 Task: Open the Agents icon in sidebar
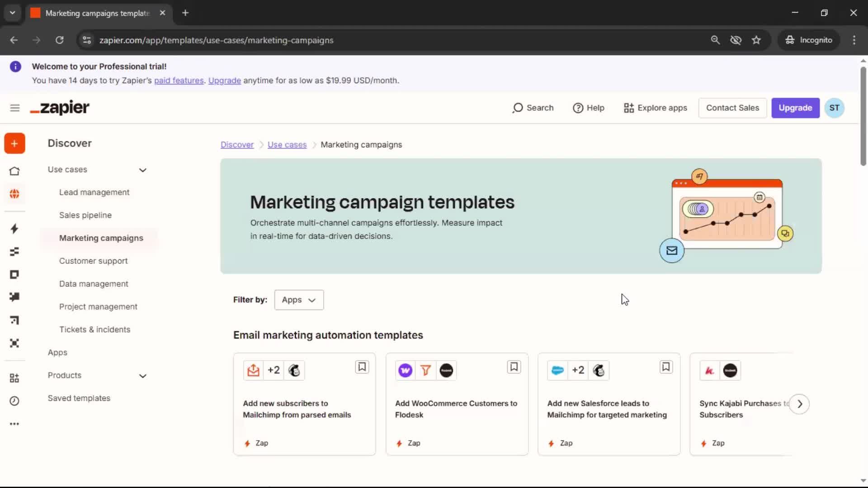tap(14, 343)
